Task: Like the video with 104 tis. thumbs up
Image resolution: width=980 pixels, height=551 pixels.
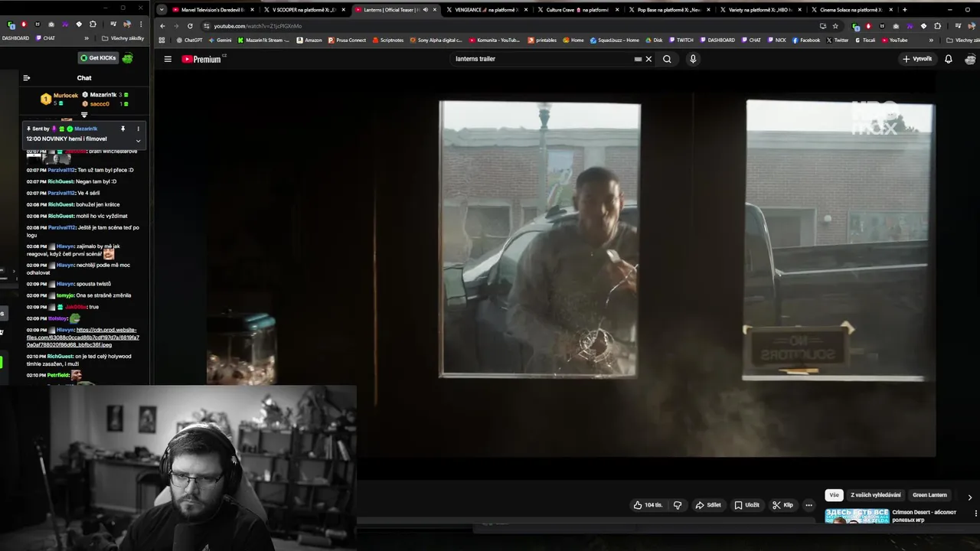Action: click(x=648, y=505)
